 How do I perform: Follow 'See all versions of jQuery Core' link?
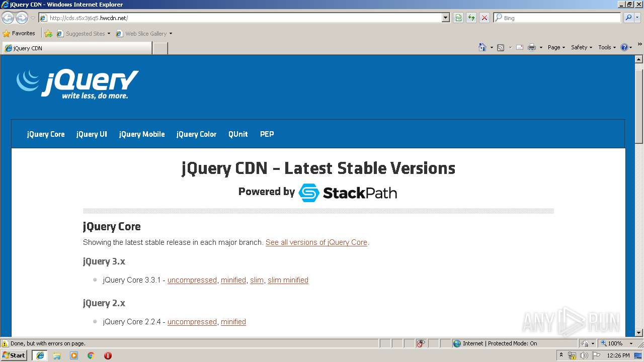(316, 242)
